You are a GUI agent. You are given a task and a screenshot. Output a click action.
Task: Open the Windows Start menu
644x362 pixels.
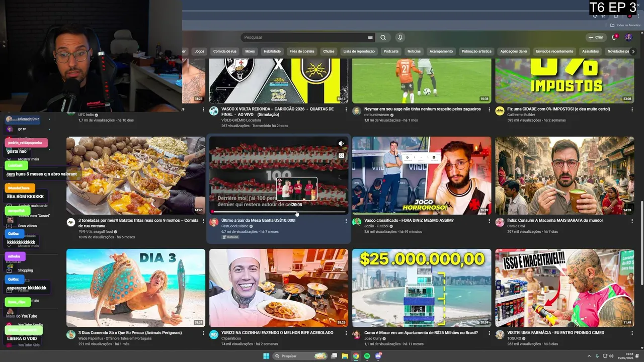(266, 356)
